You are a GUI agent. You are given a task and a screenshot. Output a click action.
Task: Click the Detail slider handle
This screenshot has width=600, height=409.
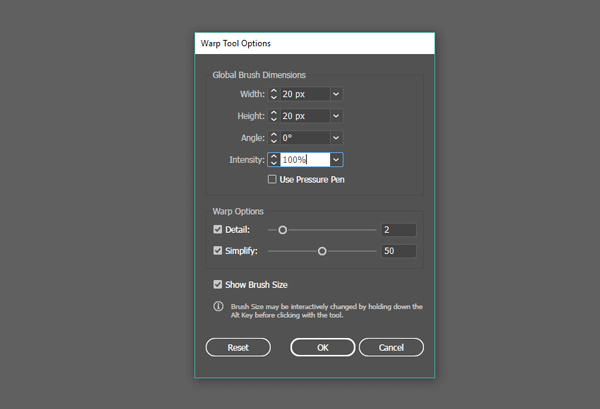pos(282,230)
